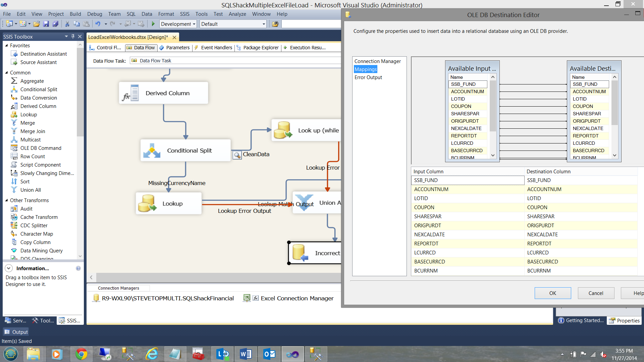Click the Undo toolbar icon
644x362 pixels.
pyautogui.click(x=98, y=24)
